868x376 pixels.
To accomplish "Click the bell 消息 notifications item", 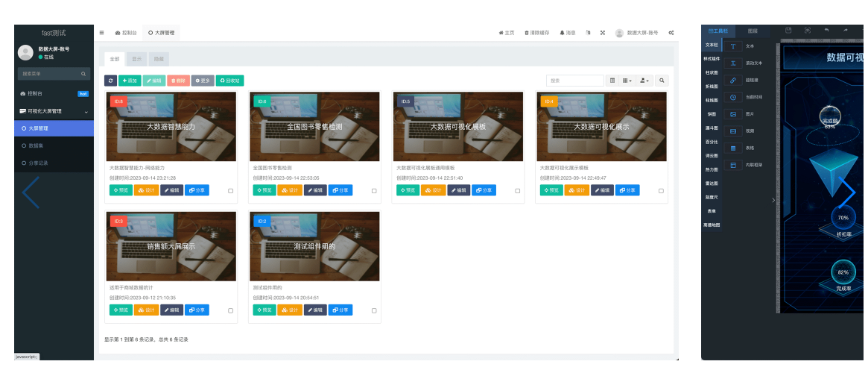I will [x=568, y=33].
